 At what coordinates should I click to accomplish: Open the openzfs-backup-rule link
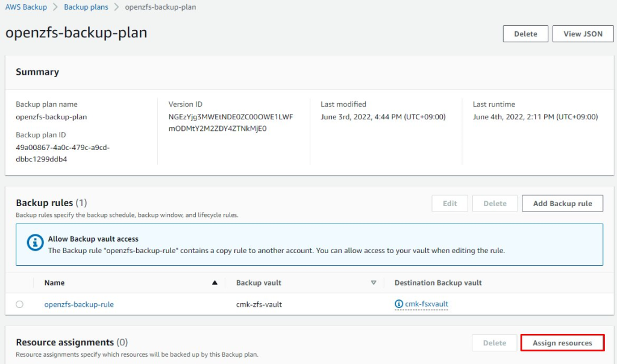(79, 304)
